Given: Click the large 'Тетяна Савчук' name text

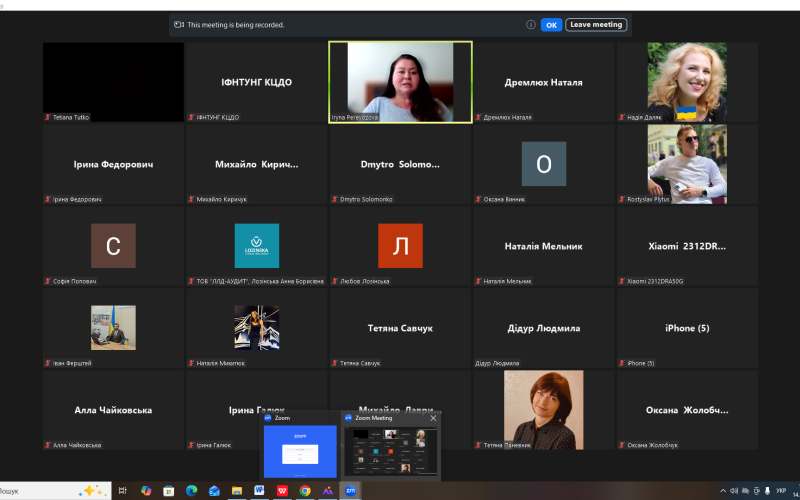Looking at the screenshot, I should (x=401, y=328).
